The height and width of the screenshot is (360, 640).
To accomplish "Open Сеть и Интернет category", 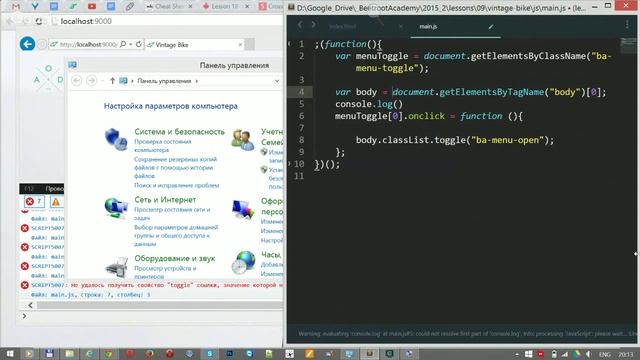I will click(x=165, y=200).
